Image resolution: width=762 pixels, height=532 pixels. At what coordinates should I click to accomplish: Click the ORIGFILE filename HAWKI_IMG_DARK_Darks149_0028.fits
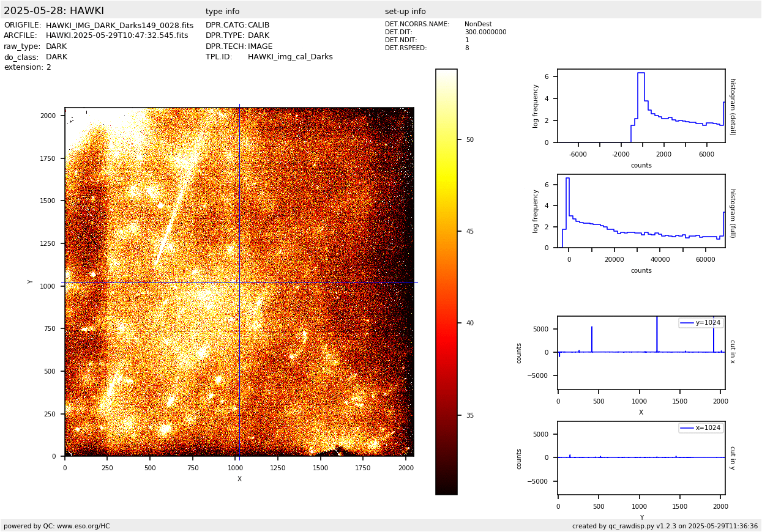[x=119, y=26]
